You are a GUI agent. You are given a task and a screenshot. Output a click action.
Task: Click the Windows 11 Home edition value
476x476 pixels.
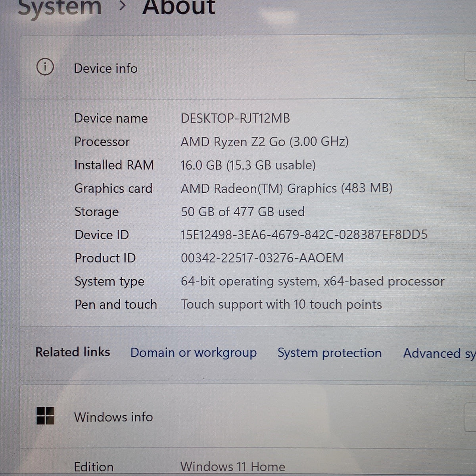tap(232, 466)
